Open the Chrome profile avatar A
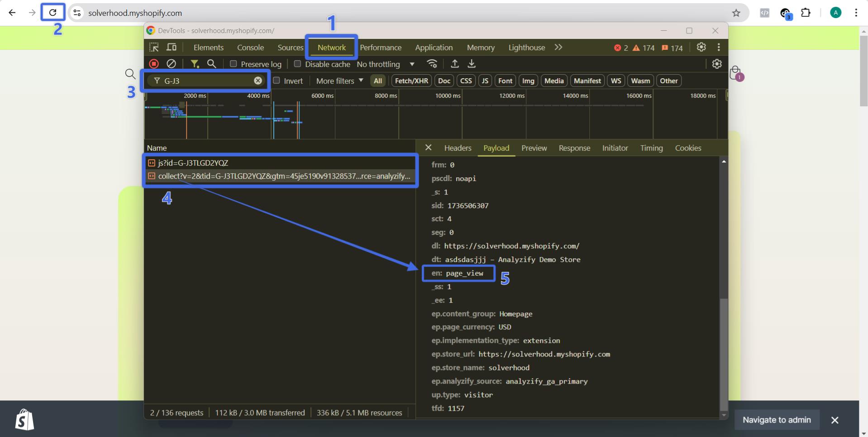 click(835, 13)
